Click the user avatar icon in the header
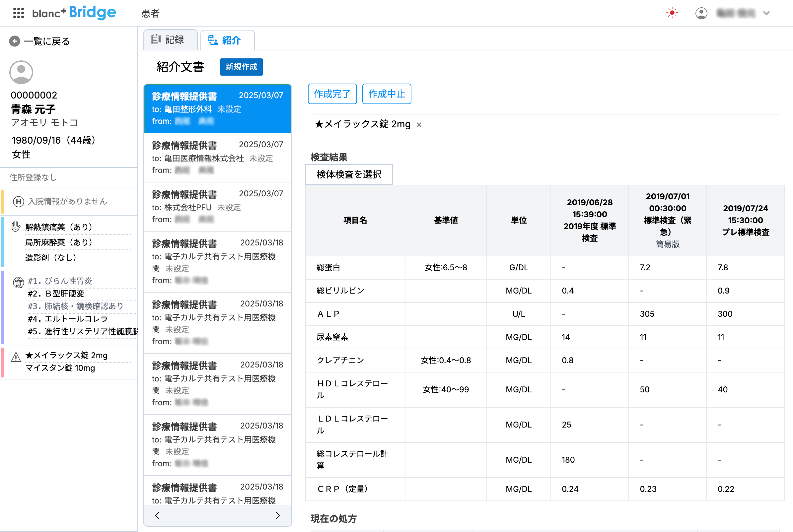This screenshot has width=793, height=532. [x=701, y=13]
